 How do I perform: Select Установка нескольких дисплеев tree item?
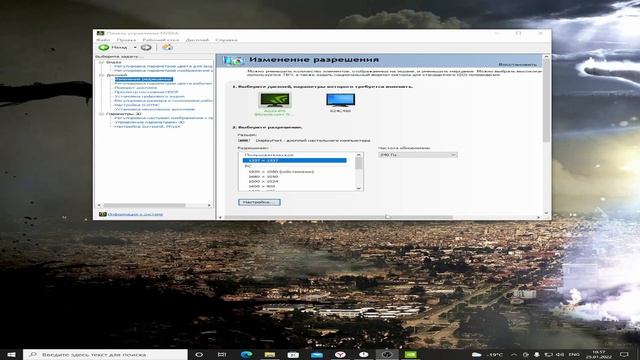(x=155, y=109)
